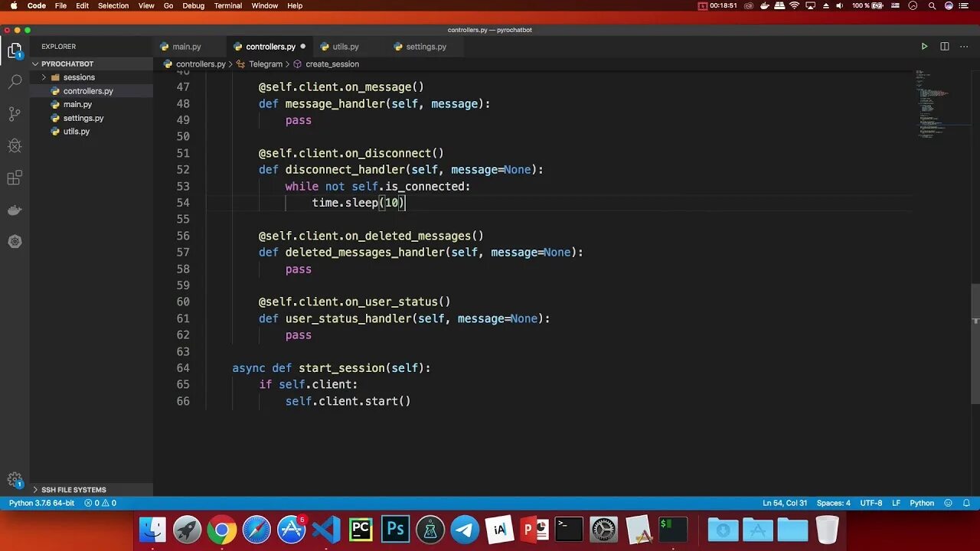Open Spotlight search in menu bar
This screenshot has width=980, height=551.
point(932,5)
